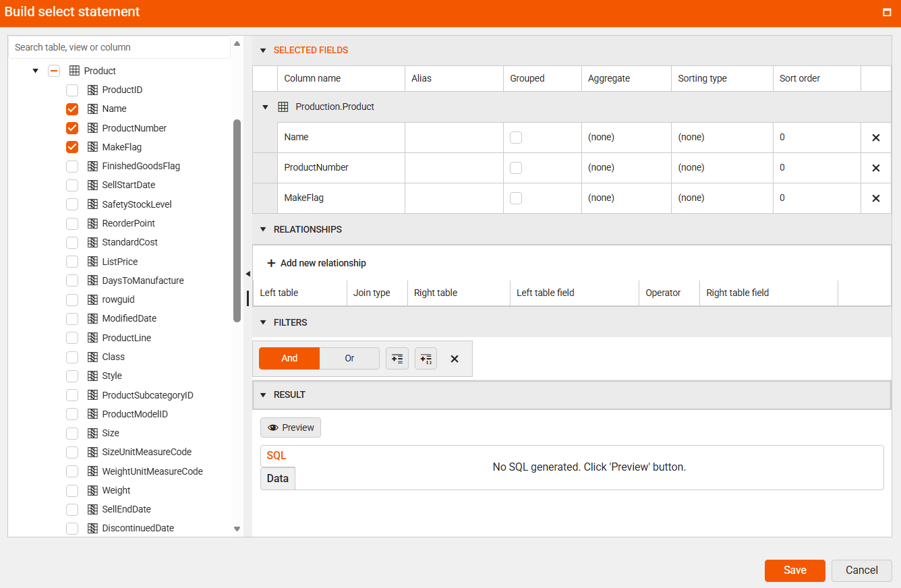Viewport: 901px width, 588px height.
Task: Remove the Name field from selected fields
Action: tap(875, 137)
